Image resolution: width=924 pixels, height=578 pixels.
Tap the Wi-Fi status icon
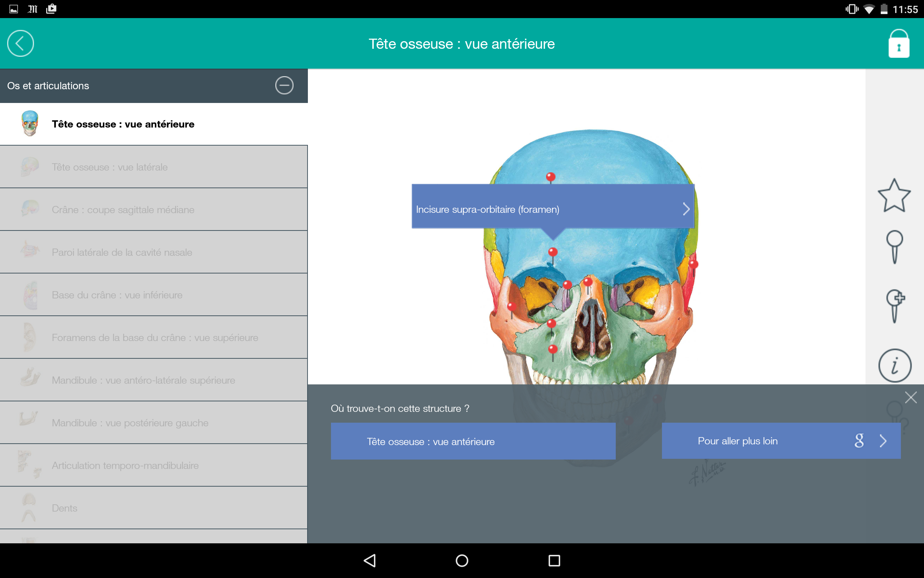(869, 9)
